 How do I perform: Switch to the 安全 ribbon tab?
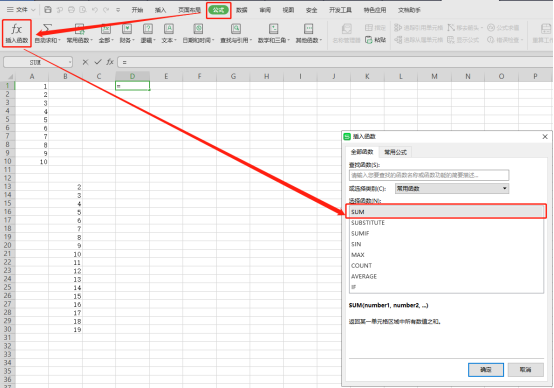(x=312, y=10)
